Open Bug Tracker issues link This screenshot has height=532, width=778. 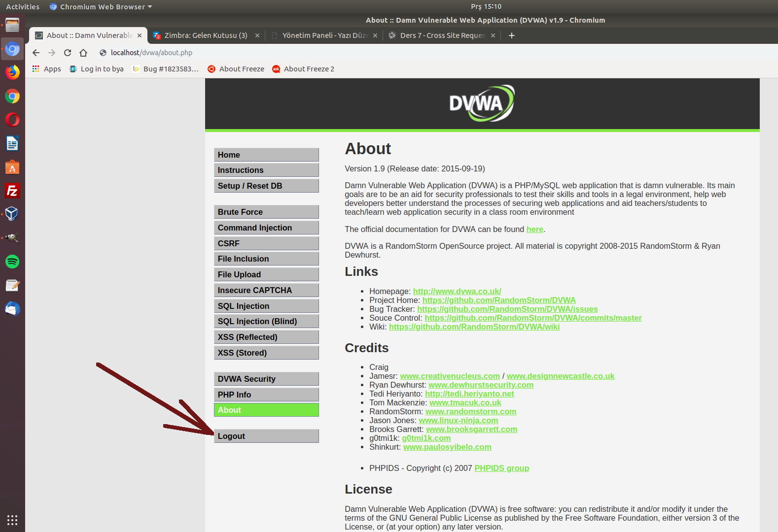pos(507,309)
